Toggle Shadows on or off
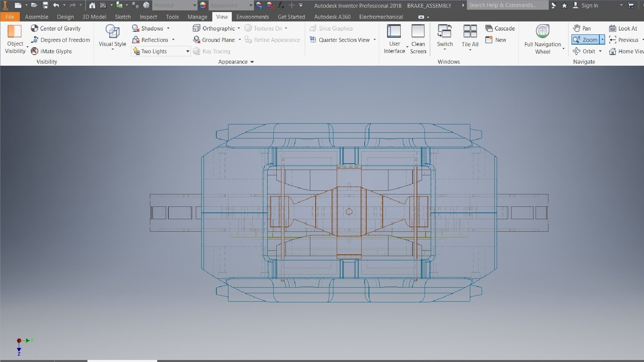This screenshot has width=644, height=362. [x=148, y=28]
